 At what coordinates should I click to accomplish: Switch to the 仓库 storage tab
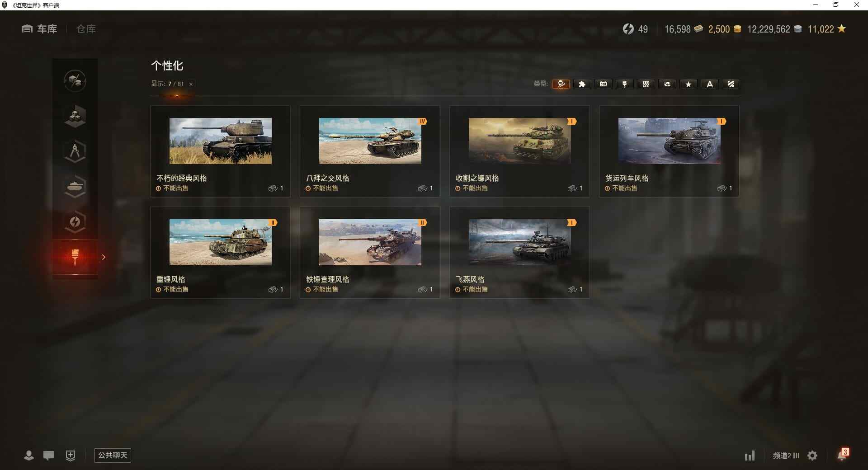[x=86, y=29]
